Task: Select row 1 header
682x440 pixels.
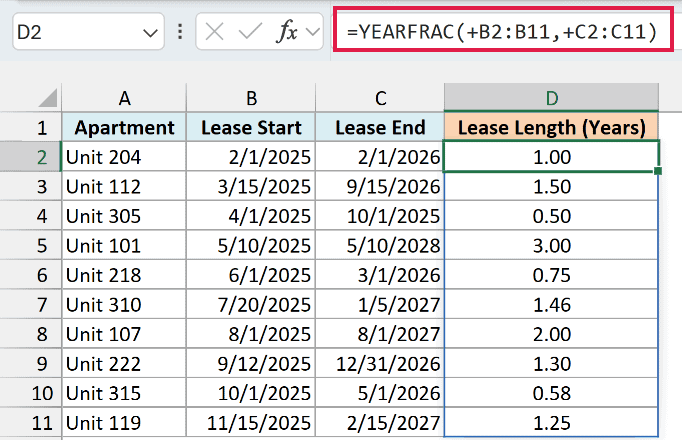Action: [30, 127]
